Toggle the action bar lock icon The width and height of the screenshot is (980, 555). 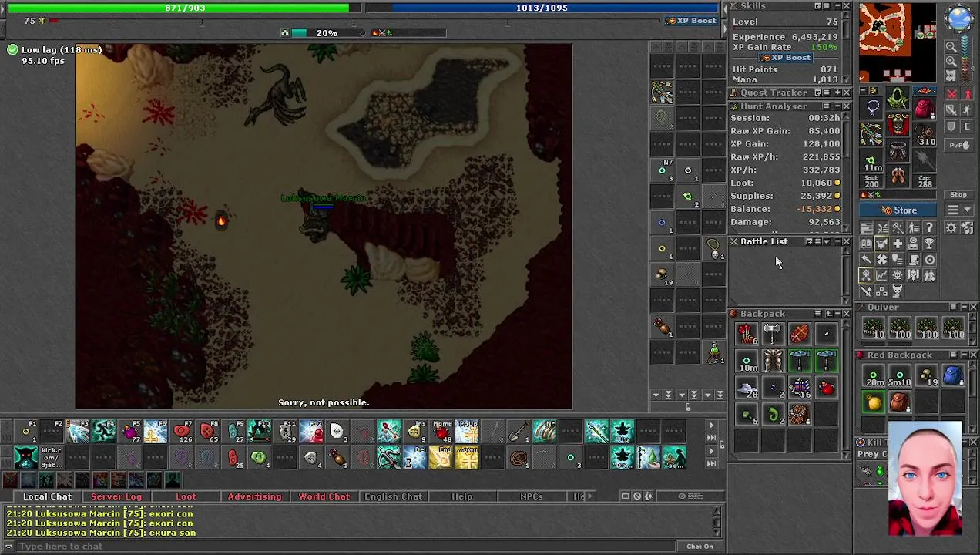tap(722, 444)
